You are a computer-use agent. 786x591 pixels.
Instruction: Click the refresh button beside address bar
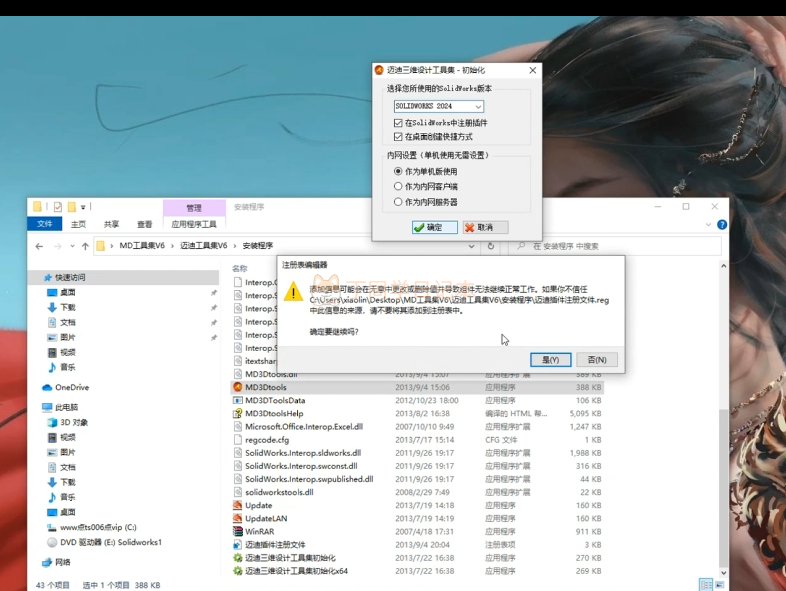pos(489,245)
